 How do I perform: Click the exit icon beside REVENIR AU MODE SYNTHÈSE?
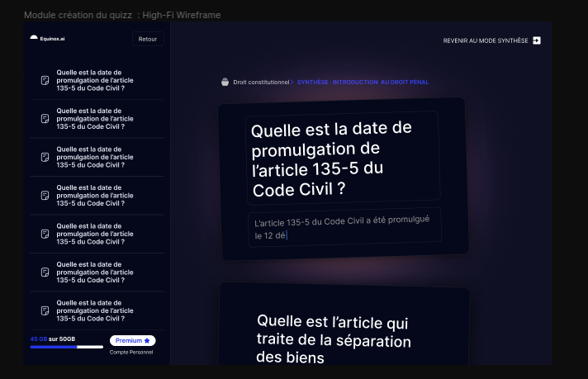tap(537, 40)
